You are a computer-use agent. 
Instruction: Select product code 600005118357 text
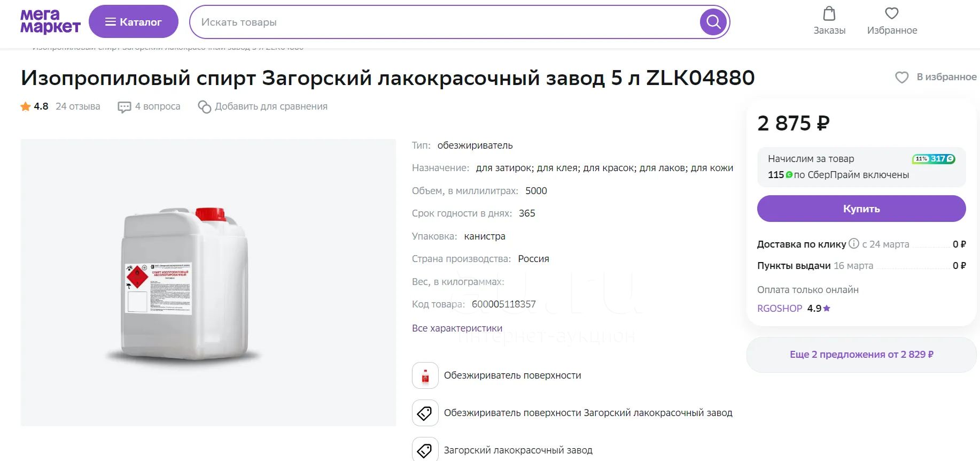pos(503,304)
